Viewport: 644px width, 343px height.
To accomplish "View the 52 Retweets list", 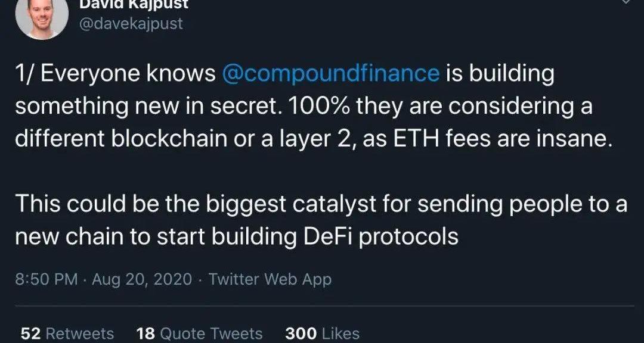I will 67,333.
